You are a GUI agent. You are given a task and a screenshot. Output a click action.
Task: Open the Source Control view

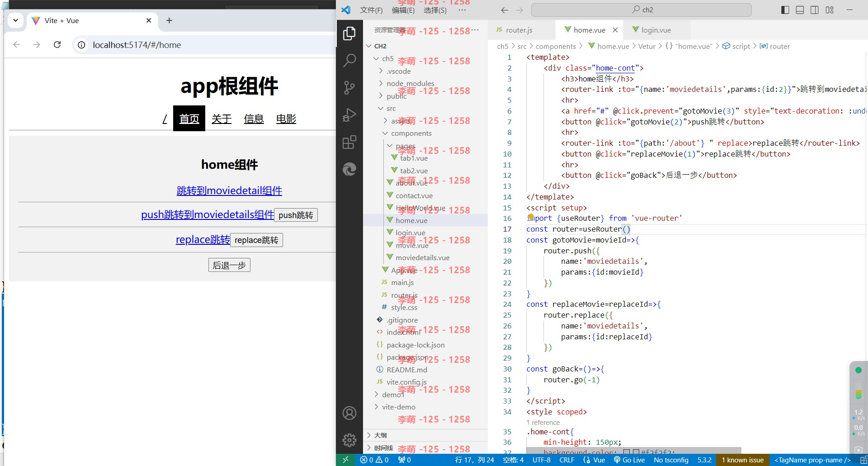(349, 87)
